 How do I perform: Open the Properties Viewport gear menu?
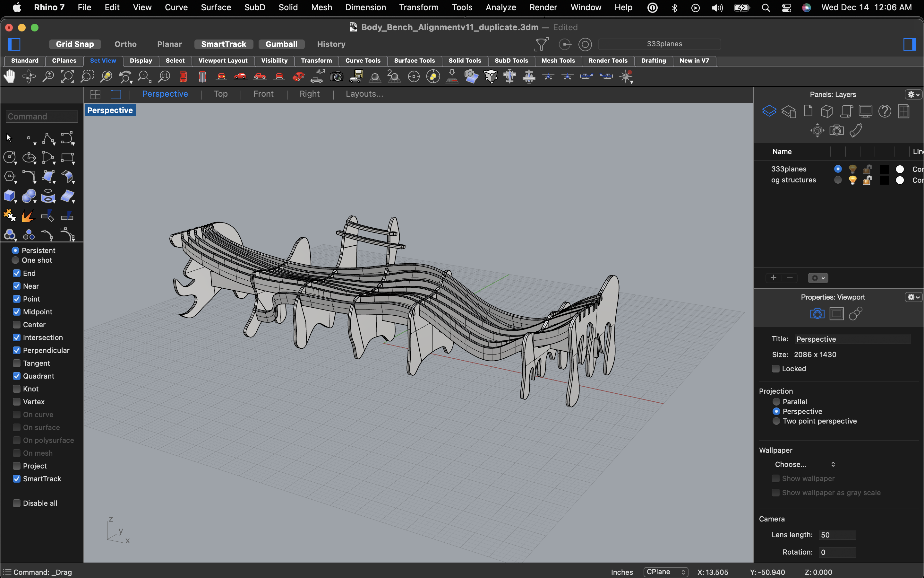[x=913, y=297]
